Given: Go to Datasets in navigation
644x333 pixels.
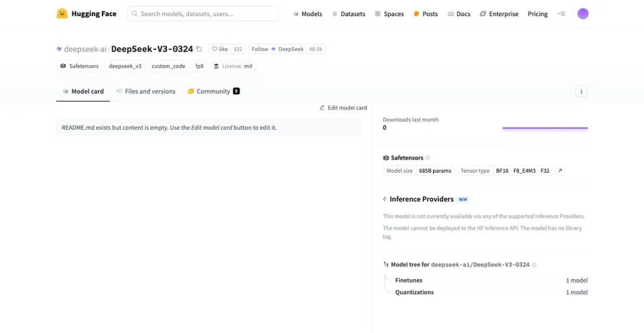Looking at the screenshot, I should pyautogui.click(x=349, y=14).
